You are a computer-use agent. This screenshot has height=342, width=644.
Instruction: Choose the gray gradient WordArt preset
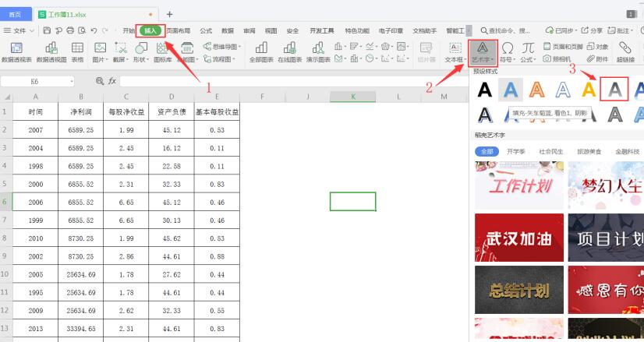(614, 90)
